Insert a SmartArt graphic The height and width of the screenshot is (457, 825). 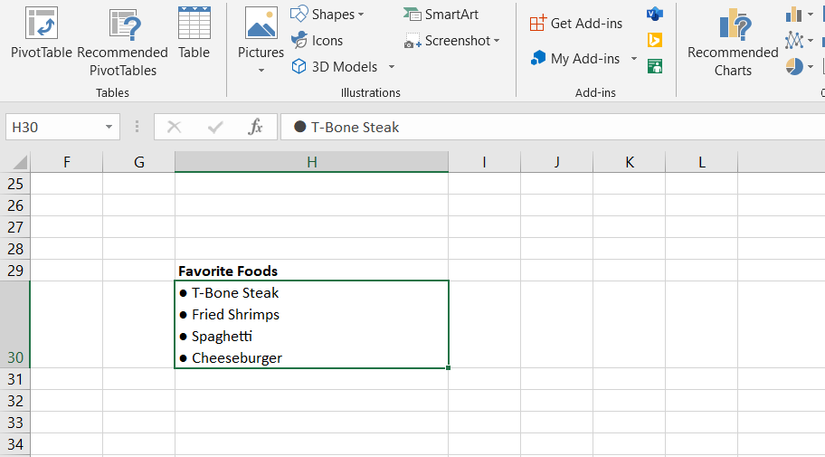coord(441,14)
